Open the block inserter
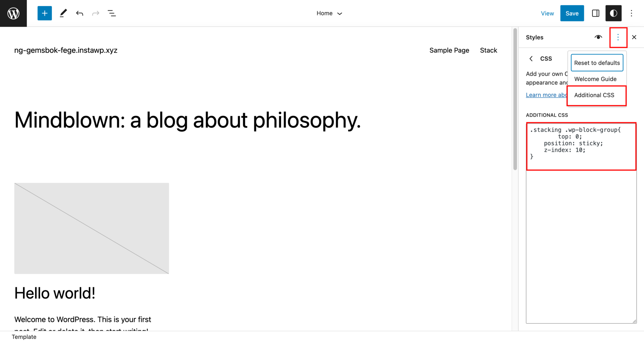Image resolution: width=644 pixels, height=342 pixels. tap(44, 13)
